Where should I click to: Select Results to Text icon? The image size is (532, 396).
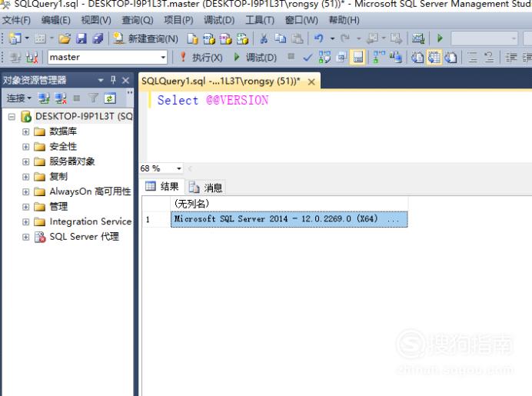tap(417, 58)
